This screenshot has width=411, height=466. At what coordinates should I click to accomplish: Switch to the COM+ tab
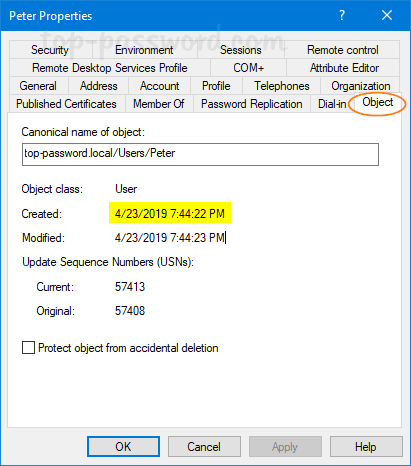tap(248, 68)
